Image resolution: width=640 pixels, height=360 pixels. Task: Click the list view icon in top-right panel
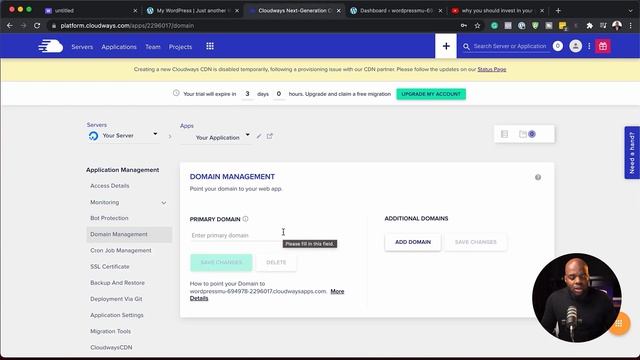pos(504,134)
